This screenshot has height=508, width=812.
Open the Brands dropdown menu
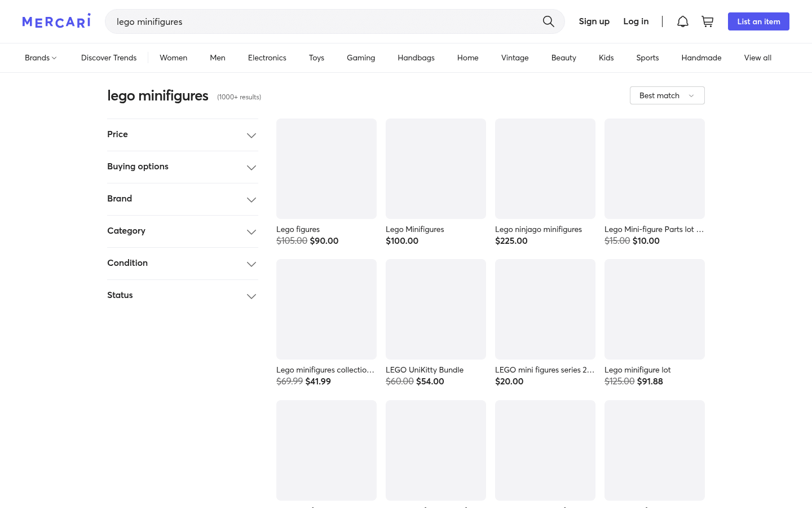point(41,58)
